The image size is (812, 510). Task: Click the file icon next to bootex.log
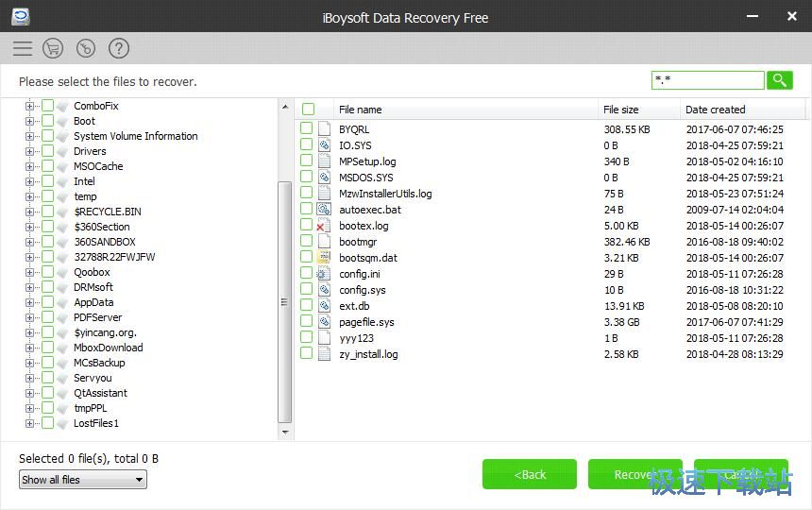click(x=324, y=226)
